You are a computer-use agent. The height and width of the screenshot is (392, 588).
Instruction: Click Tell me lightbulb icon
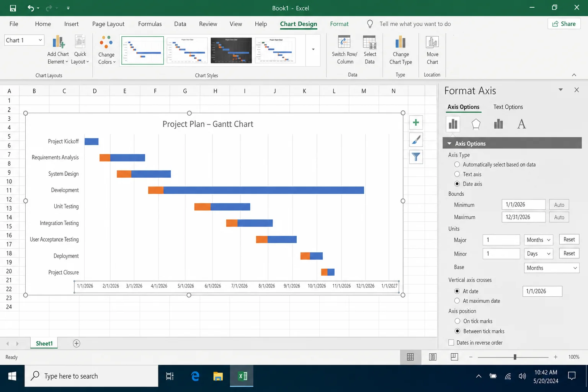pyautogui.click(x=370, y=24)
